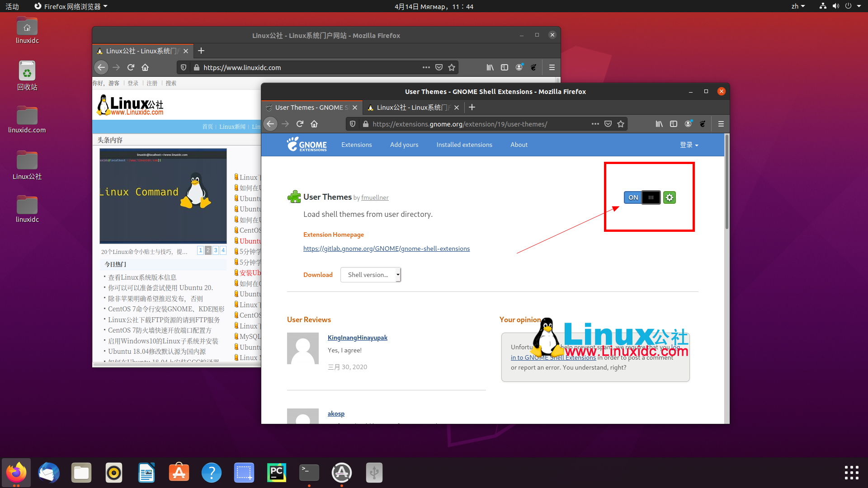
Task: Click the tracking protection shield icon
Action: point(353,124)
